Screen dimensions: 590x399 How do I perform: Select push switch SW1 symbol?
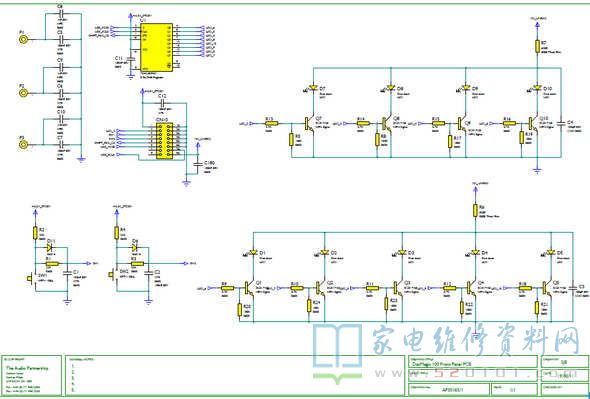tap(32, 279)
